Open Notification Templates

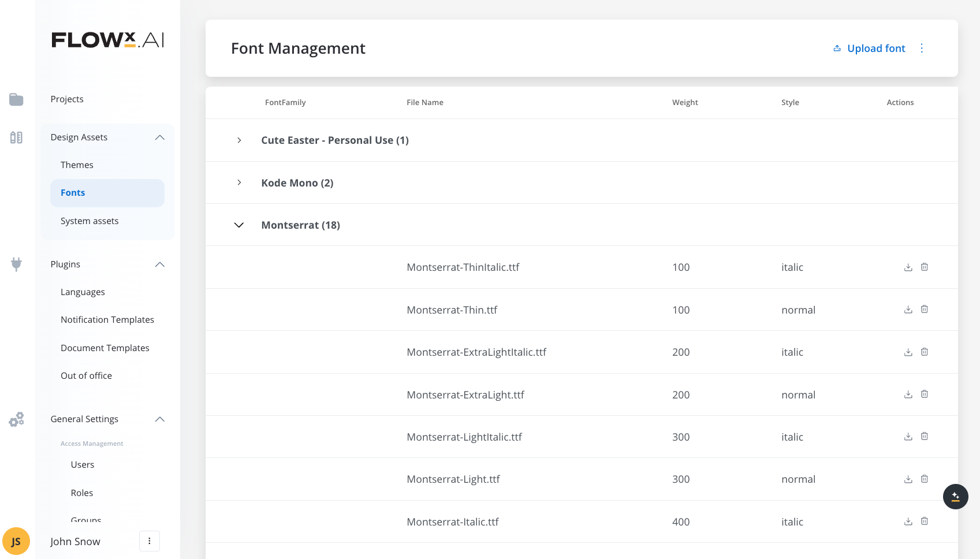coord(107,320)
